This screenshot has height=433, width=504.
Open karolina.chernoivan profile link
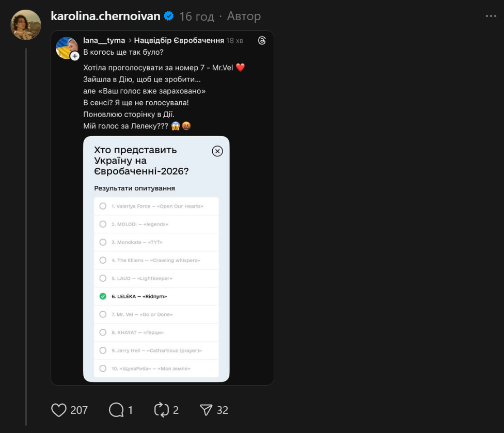[105, 17]
